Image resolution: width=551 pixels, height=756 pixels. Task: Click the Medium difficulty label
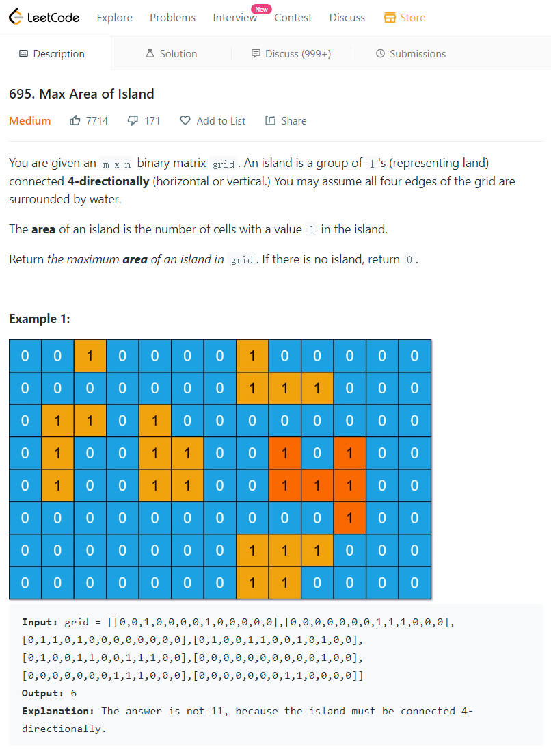(29, 120)
